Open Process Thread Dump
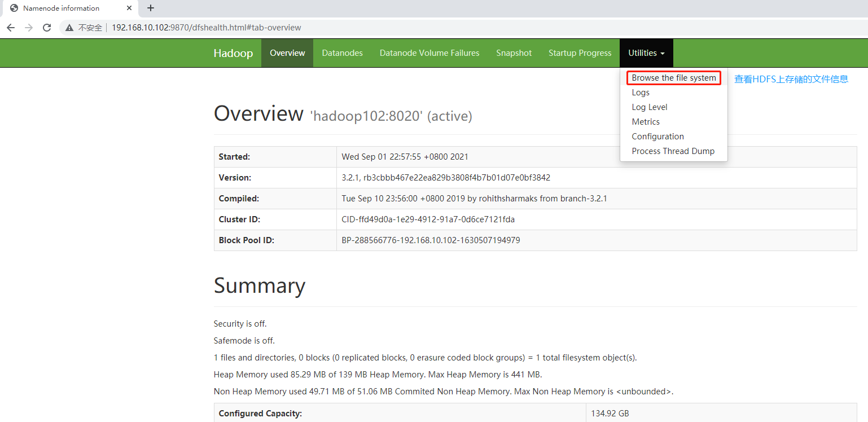Viewport: 868px width, 422px height. [673, 151]
